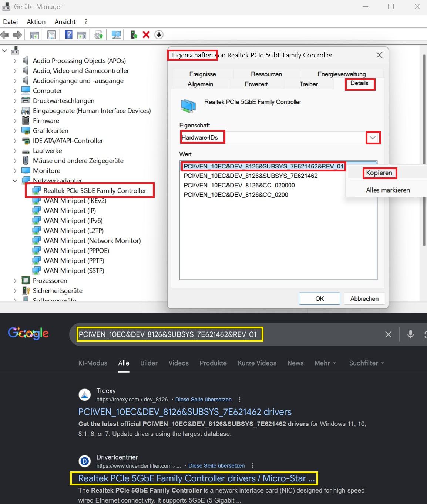
Task: Switch to Bilder search tab
Action: [149, 363]
